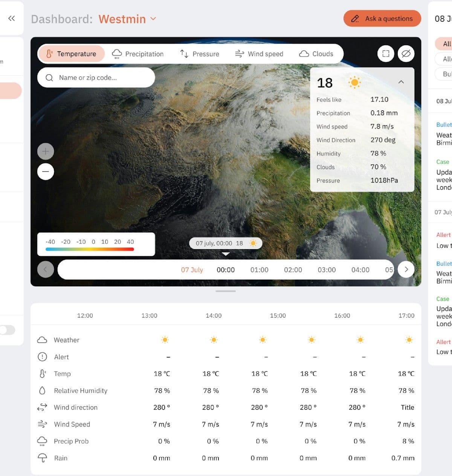Click the '8 %' precip prob value
This screenshot has height=476, width=452.
pyautogui.click(x=408, y=441)
